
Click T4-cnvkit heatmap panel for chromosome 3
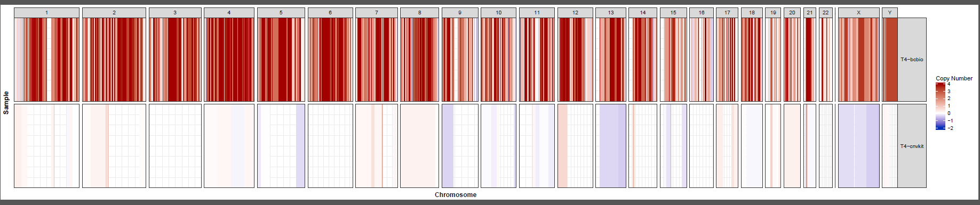[175, 146]
